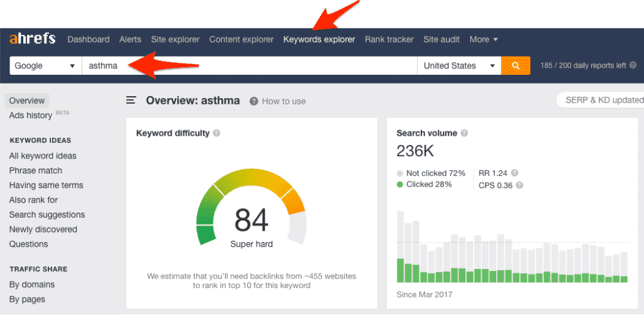Go to Dashboard
This screenshot has width=644, height=315.
coord(88,40)
